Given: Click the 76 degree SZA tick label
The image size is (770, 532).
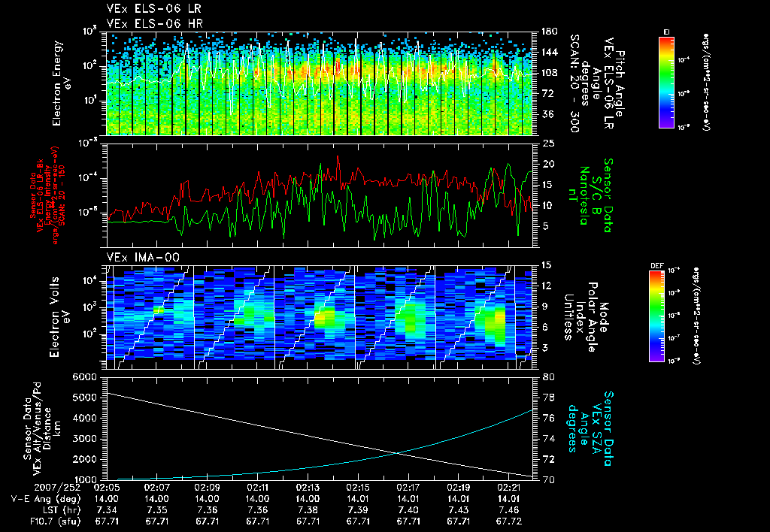Looking at the screenshot, I should (x=547, y=418).
